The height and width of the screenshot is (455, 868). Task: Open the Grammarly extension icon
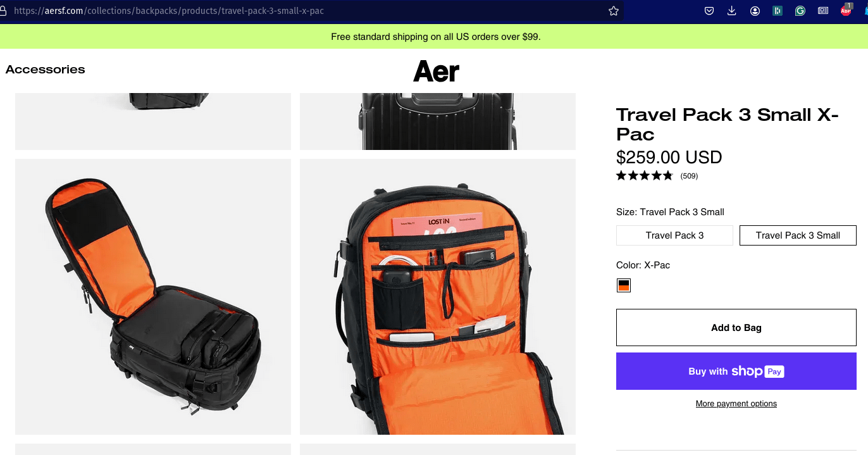[x=800, y=11]
